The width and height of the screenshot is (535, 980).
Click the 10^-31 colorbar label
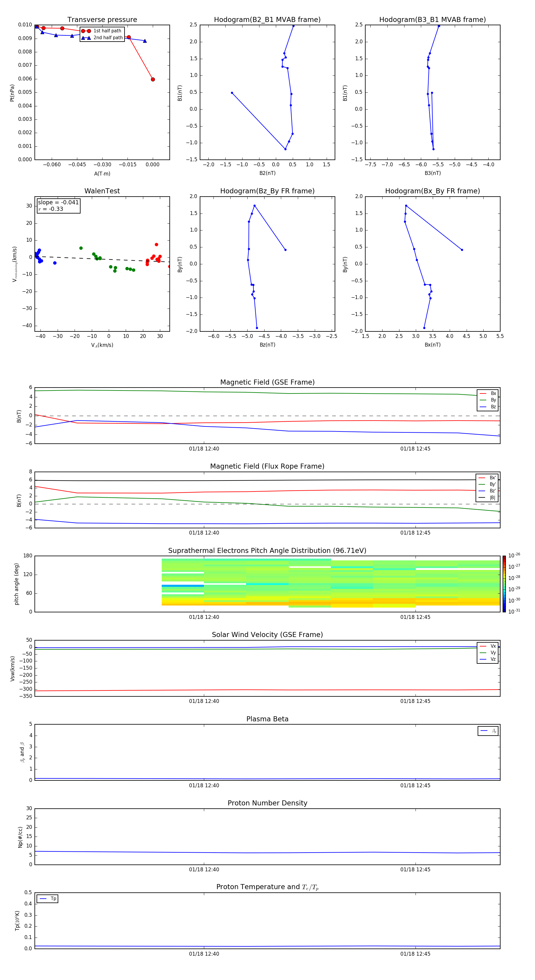pos(514,611)
